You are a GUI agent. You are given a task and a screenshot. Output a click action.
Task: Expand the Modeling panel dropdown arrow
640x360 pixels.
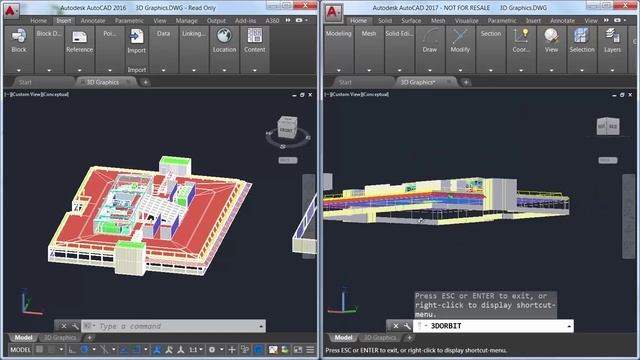[338, 70]
